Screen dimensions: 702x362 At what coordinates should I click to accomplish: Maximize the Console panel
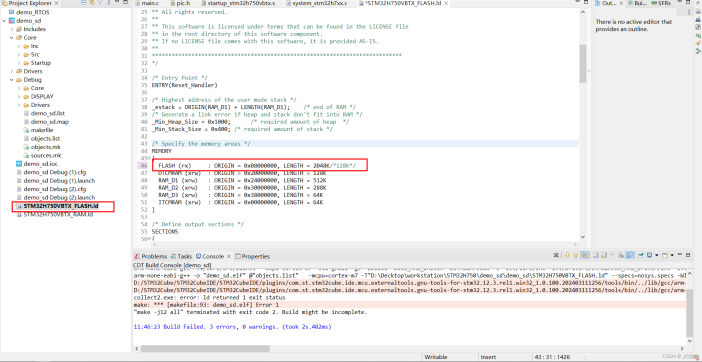688,256
